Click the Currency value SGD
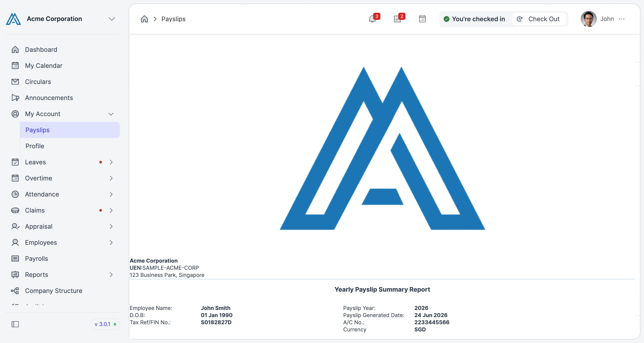The width and height of the screenshot is (644, 343). pyautogui.click(x=420, y=330)
